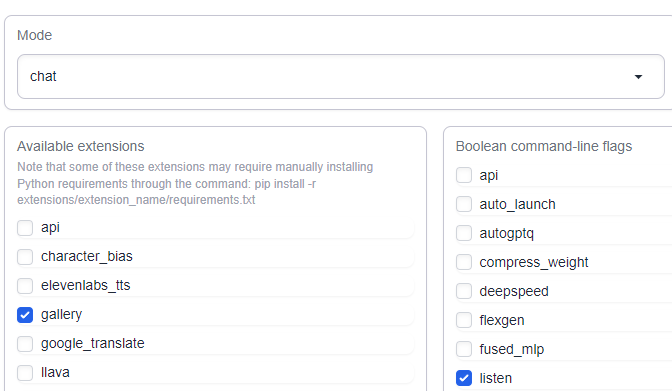Enable the api command-line flag
Image resolution: width=672 pixels, height=391 pixels.
464,175
